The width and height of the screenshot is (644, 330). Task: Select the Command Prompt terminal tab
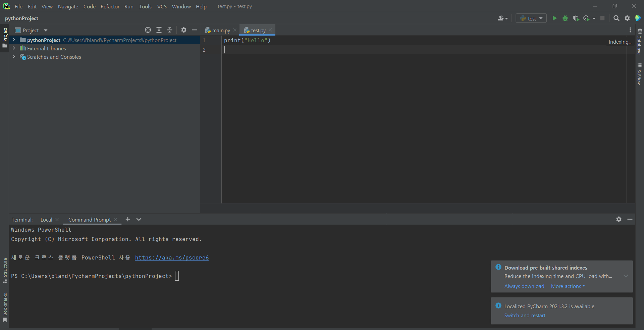point(89,220)
